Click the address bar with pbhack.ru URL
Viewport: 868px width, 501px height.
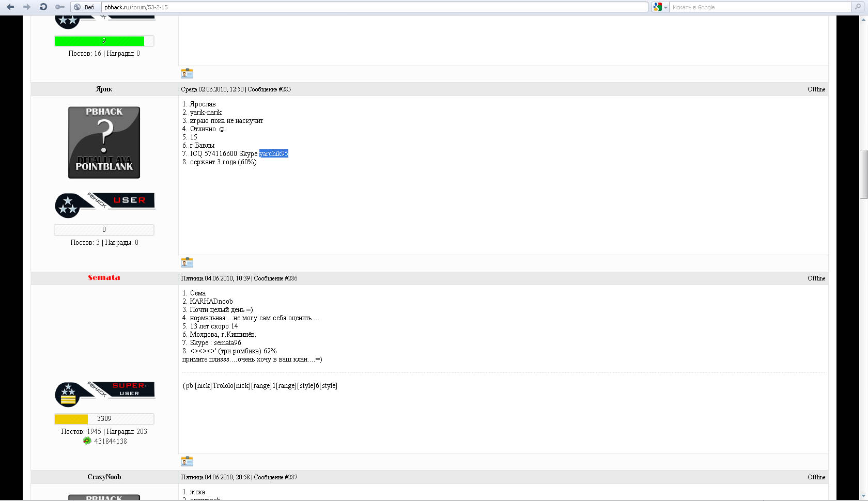pos(372,7)
